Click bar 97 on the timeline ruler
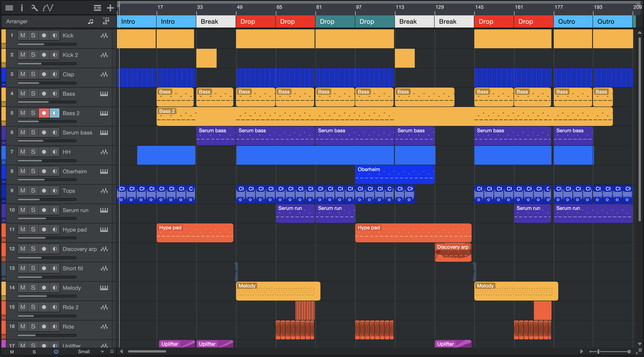Viewport: 644px width, 357px height. [359, 7]
